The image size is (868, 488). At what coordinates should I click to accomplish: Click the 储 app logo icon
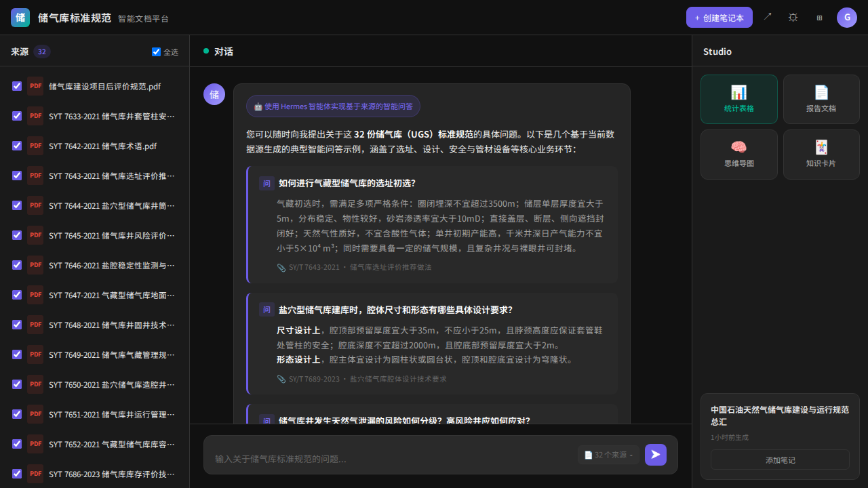tap(20, 18)
